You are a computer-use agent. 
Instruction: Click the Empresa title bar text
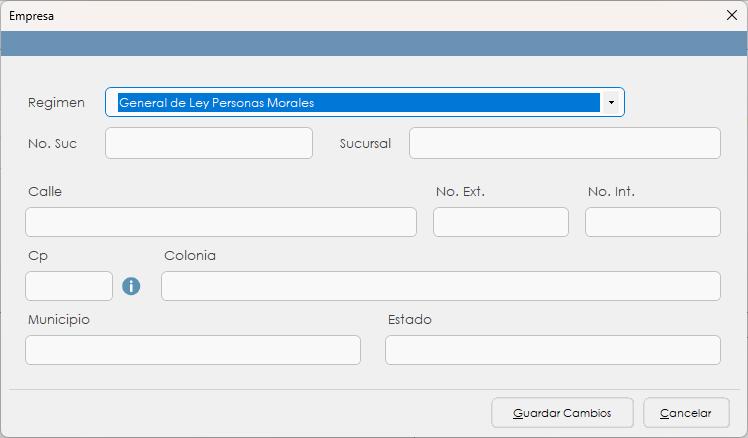[32, 16]
